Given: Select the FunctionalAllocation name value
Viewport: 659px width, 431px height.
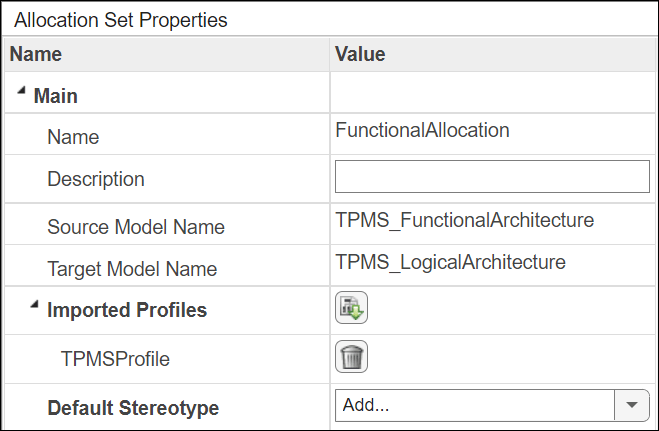Looking at the screenshot, I should 423,130.
